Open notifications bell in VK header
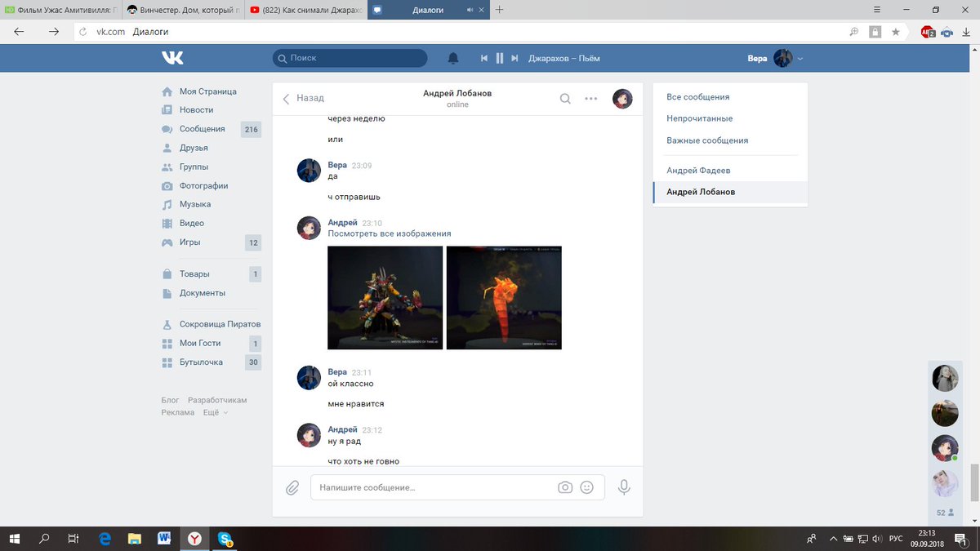980x551 pixels. tap(453, 59)
